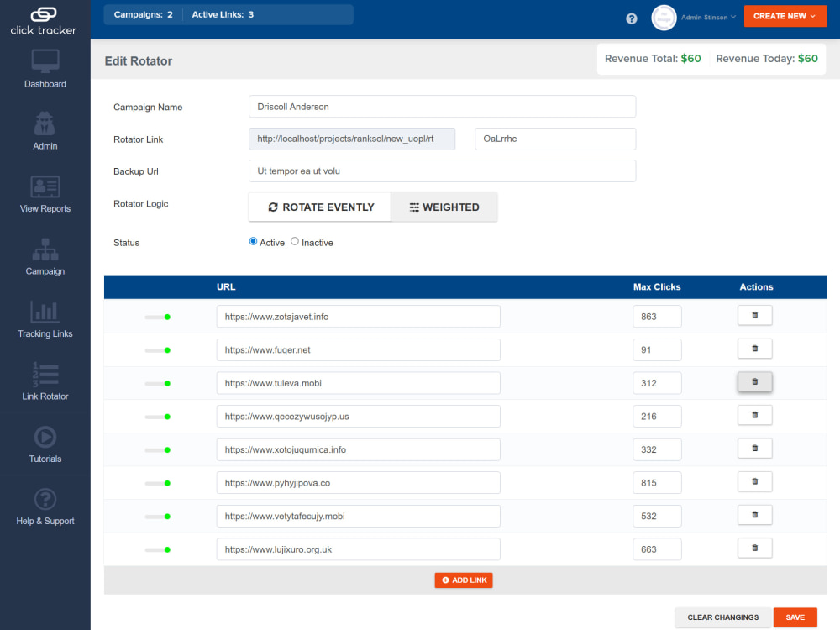Edit max clicks field showing 863
Screen dimensions: 840x630
[657, 317]
